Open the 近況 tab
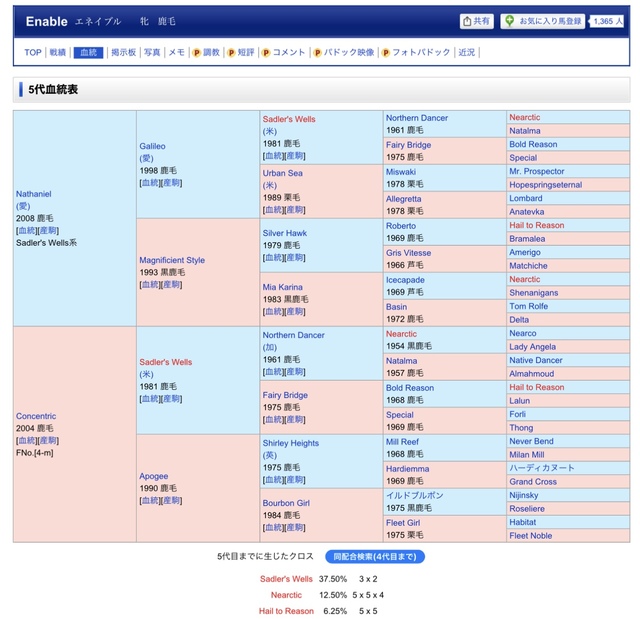640x619 pixels. point(467,52)
